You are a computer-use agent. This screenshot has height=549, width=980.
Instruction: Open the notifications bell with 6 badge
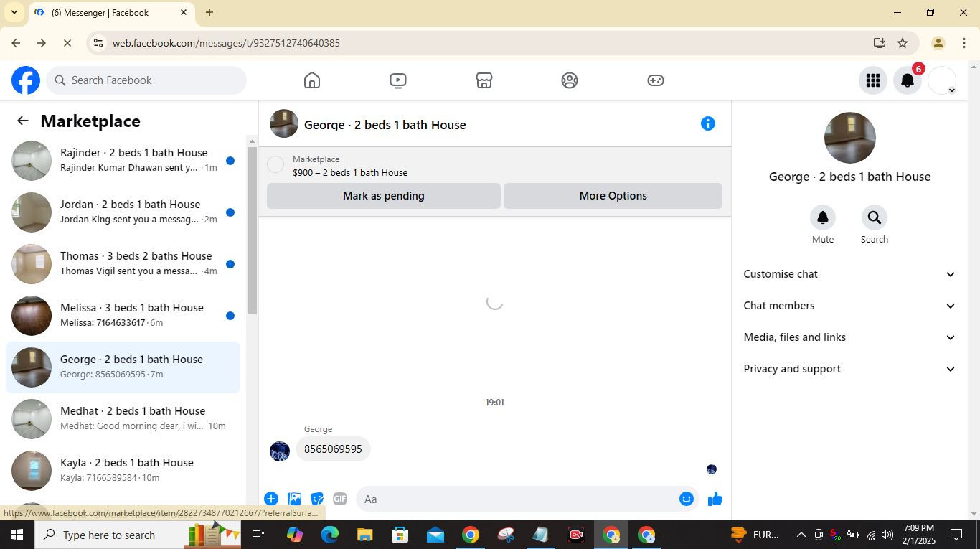tap(908, 80)
